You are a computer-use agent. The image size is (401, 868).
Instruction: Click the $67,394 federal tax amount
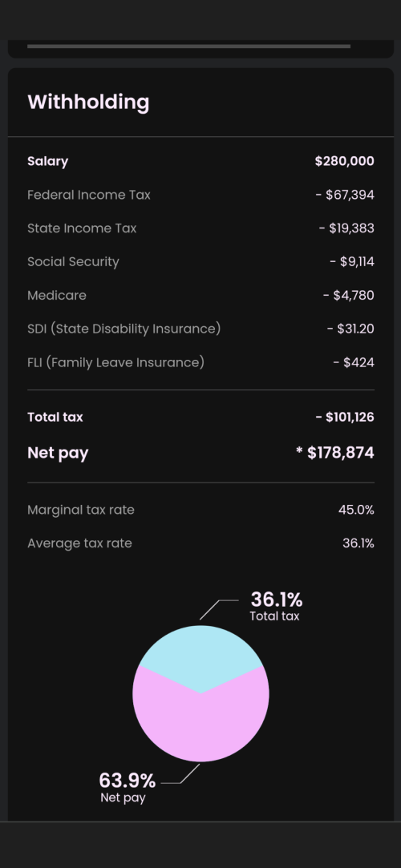(x=345, y=195)
